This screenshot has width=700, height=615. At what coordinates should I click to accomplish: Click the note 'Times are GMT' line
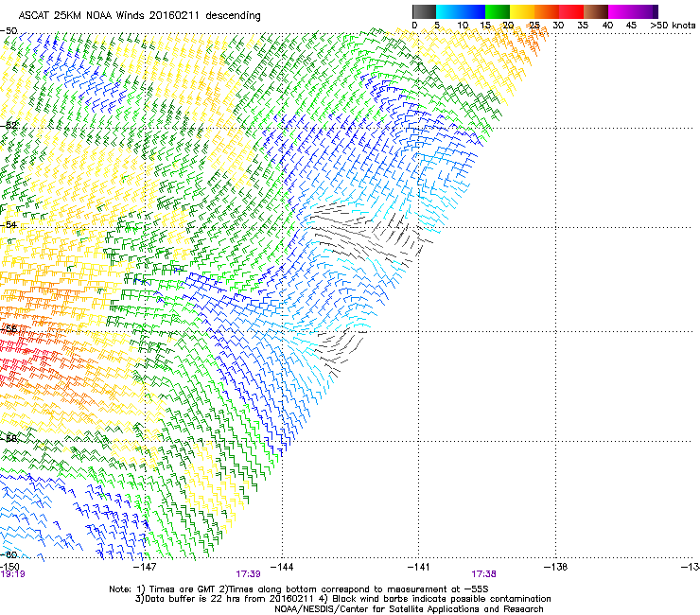tap(299, 589)
